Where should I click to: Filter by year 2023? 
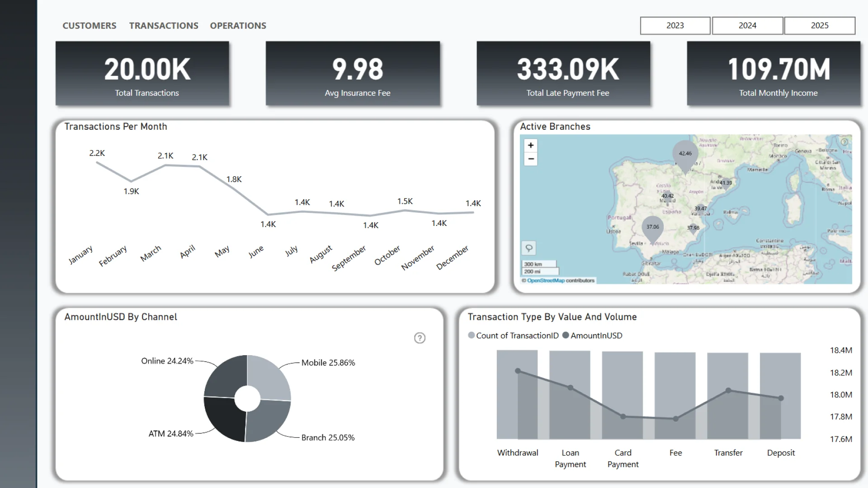tap(675, 26)
